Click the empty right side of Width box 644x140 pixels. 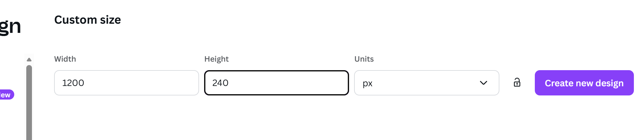(x=171, y=83)
